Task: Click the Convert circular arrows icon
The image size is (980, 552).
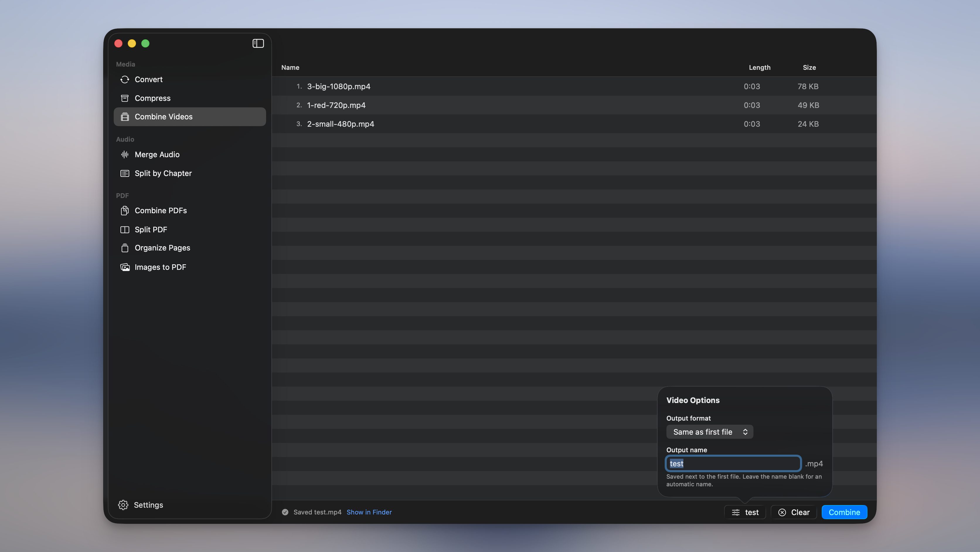Action: pyautogui.click(x=125, y=79)
